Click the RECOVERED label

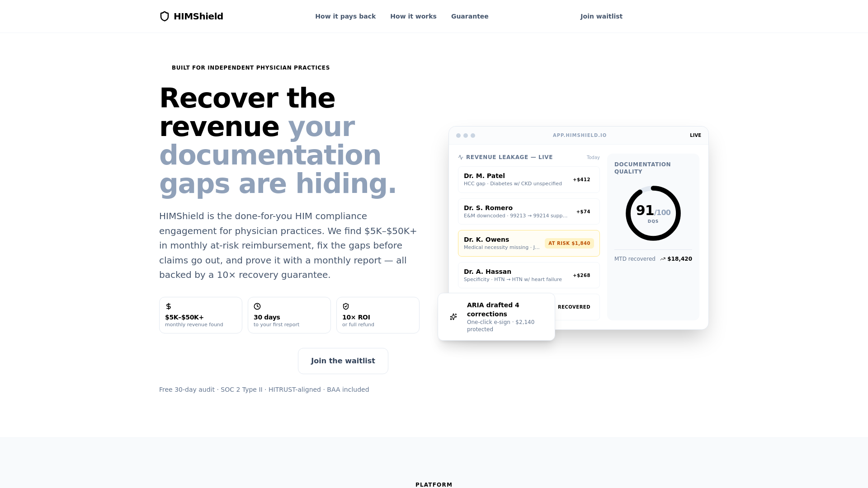(x=574, y=307)
